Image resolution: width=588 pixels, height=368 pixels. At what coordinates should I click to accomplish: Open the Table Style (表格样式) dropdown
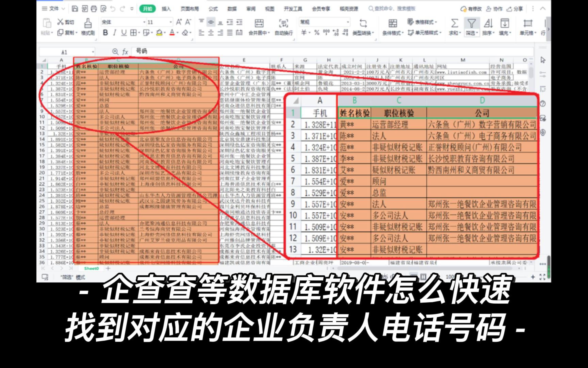point(422,22)
